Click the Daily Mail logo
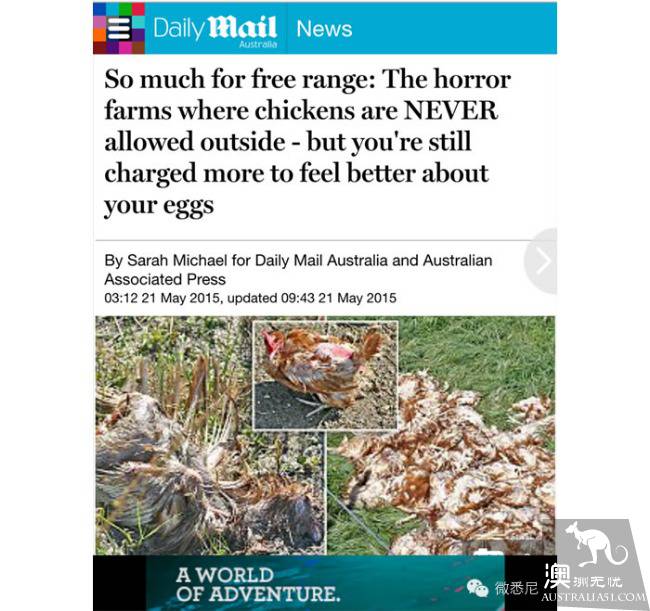650x611 pixels. 215,28
